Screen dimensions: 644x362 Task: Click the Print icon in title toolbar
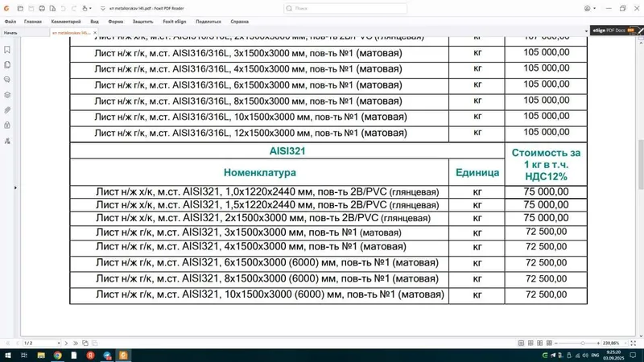(42, 8)
